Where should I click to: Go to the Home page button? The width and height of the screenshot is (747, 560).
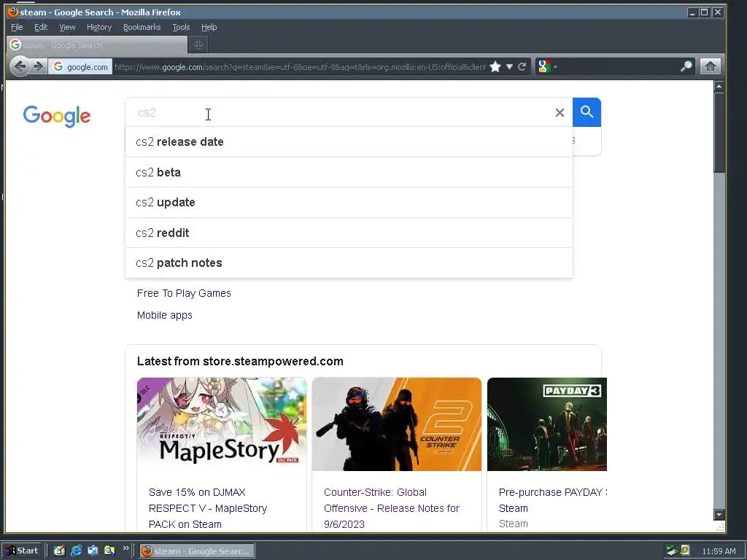click(710, 66)
